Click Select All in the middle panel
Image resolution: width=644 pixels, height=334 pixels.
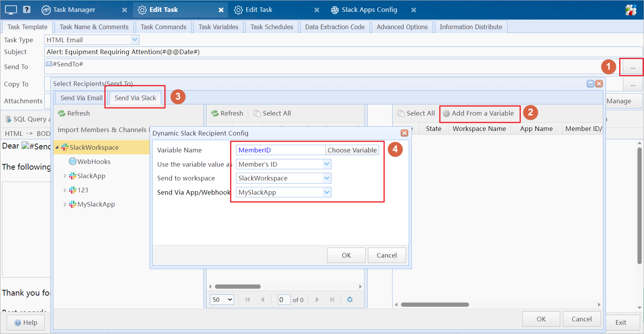[272, 113]
